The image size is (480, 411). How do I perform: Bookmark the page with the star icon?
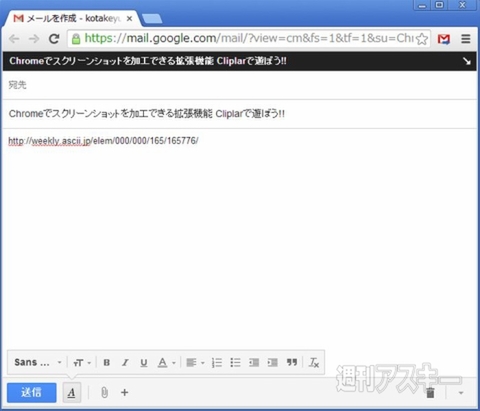point(422,39)
